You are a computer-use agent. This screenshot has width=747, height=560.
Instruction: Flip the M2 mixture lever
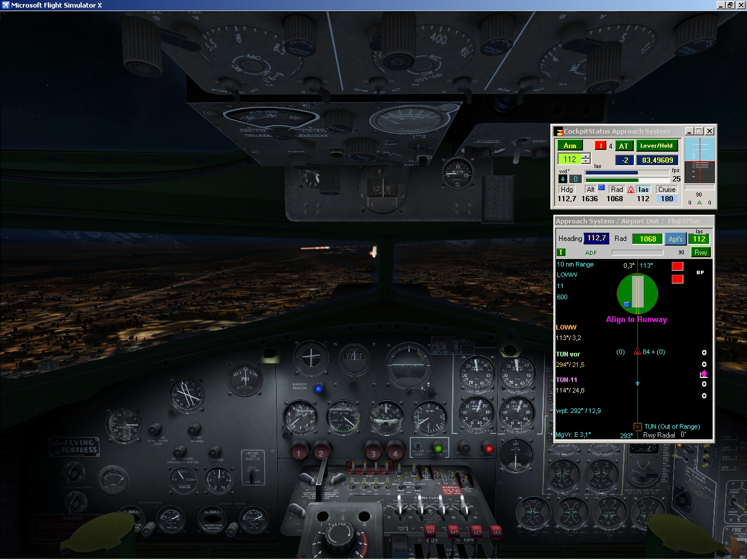pos(454,532)
